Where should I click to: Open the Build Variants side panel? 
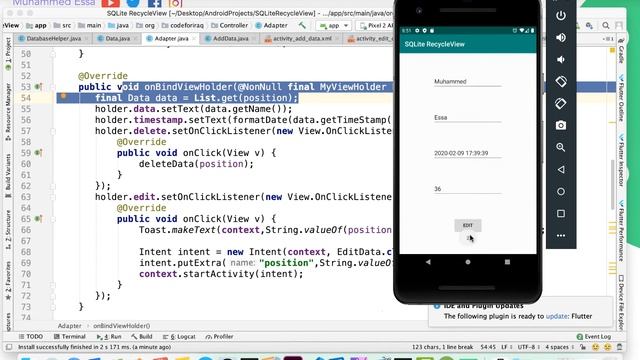8,176
